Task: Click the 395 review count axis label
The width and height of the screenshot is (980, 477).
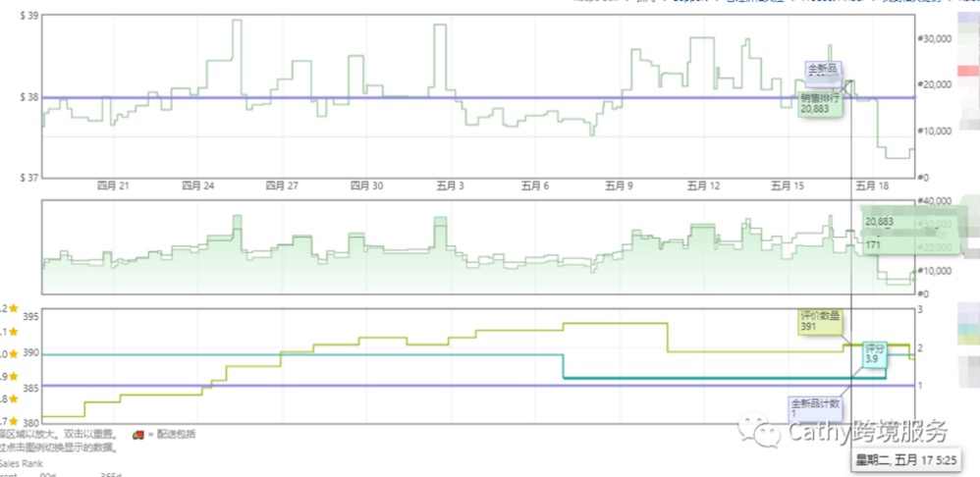Action: tap(30, 317)
